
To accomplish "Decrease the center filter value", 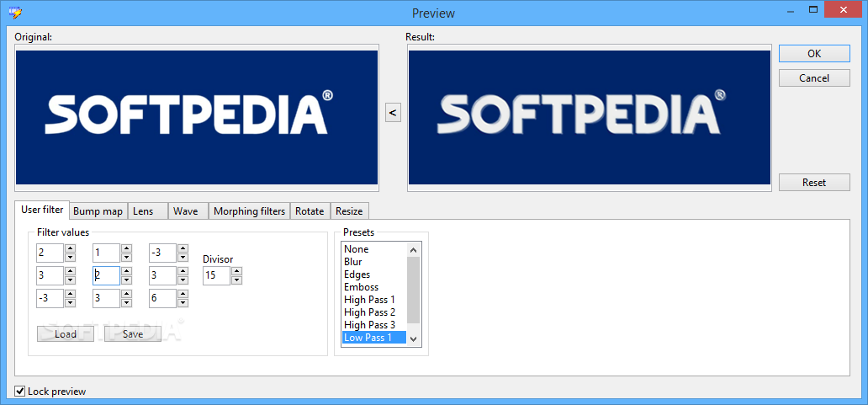I will 126,280.
